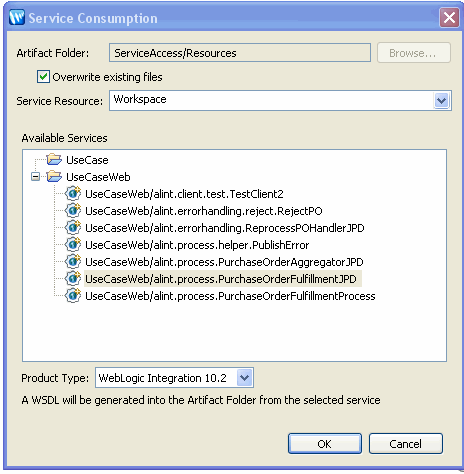Collapse the UseCaseWeb tree node
Screen dimensions: 464x474
point(35,177)
